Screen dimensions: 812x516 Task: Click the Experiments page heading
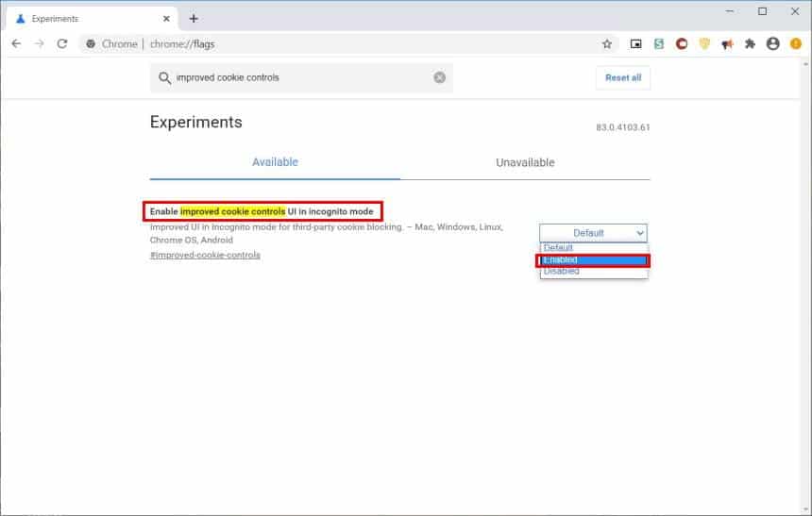click(x=195, y=122)
